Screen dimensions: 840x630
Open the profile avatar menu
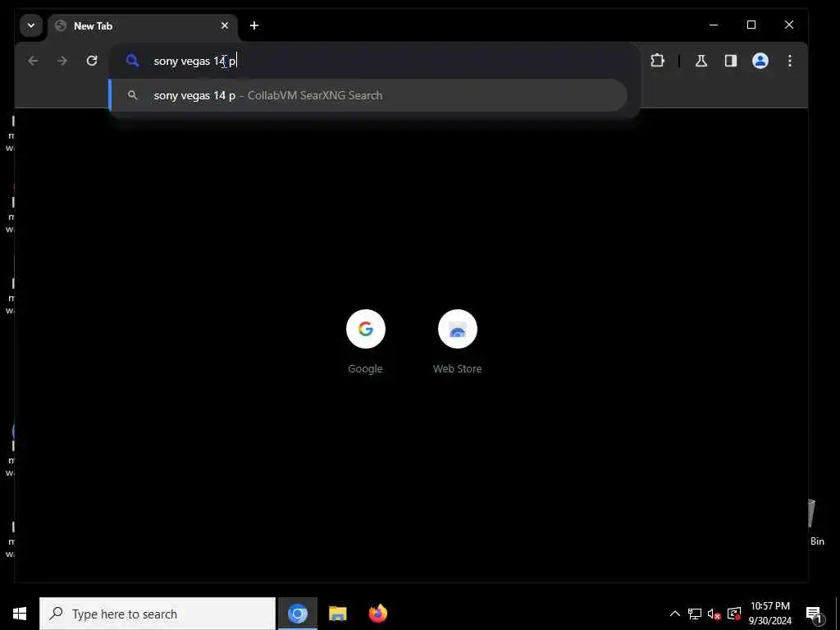coord(760,61)
